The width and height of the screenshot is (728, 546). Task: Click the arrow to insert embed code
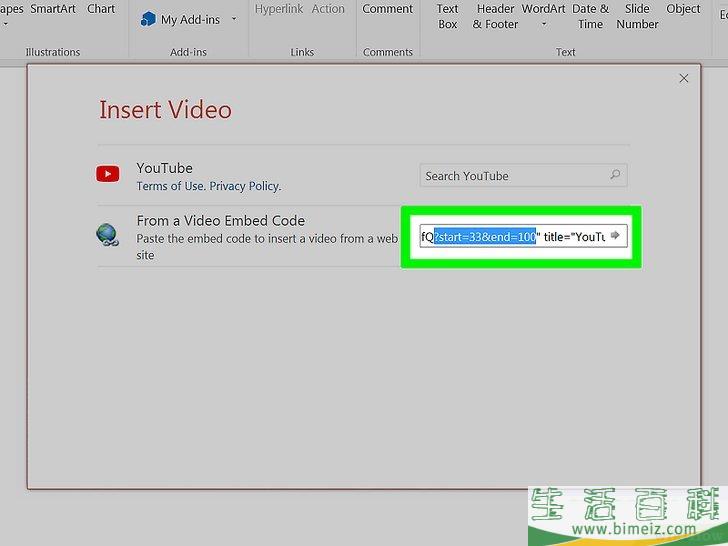click(615, 235)
